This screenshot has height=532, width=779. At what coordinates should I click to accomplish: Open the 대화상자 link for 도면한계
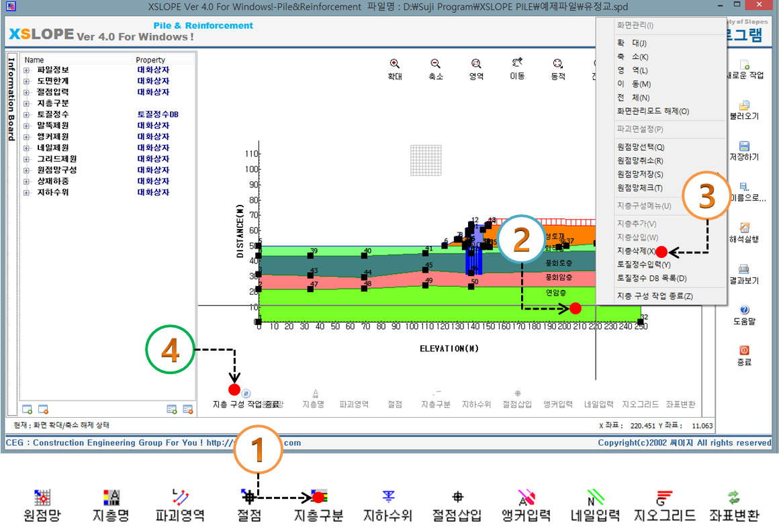pyautogui.click(x=153, y=81)
